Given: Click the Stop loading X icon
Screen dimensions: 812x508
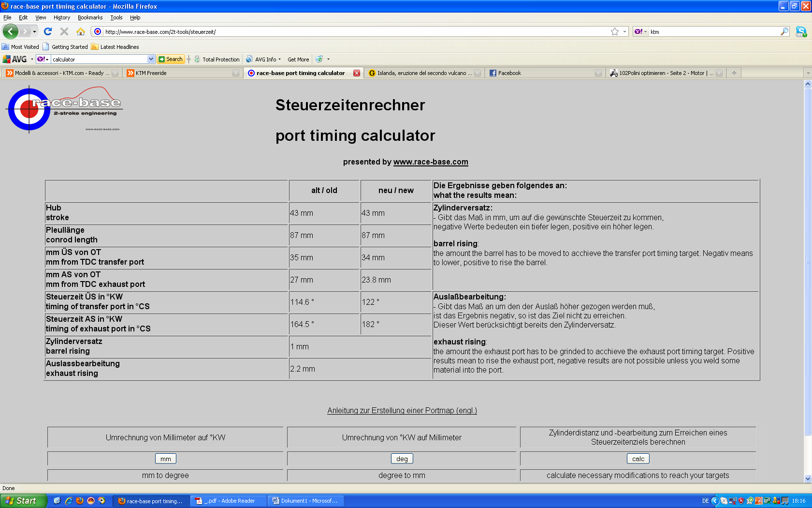Looking at the screenshot, I should point(64,31).
